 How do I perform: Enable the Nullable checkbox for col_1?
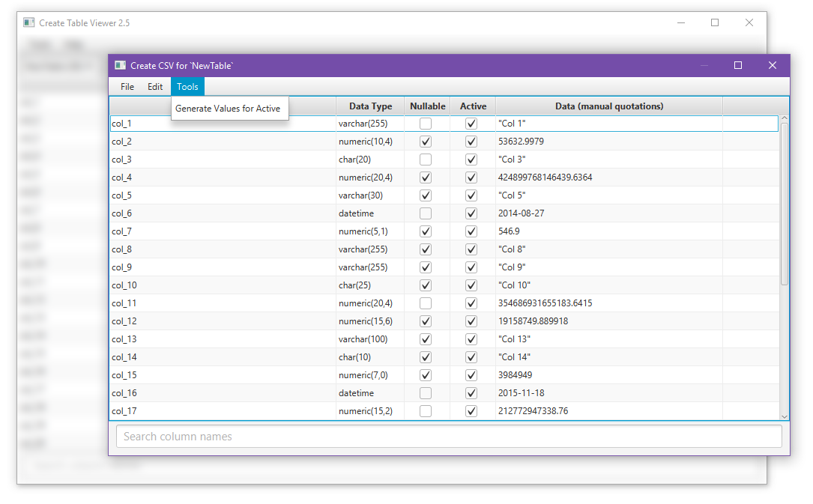click(x=426, y=124)
